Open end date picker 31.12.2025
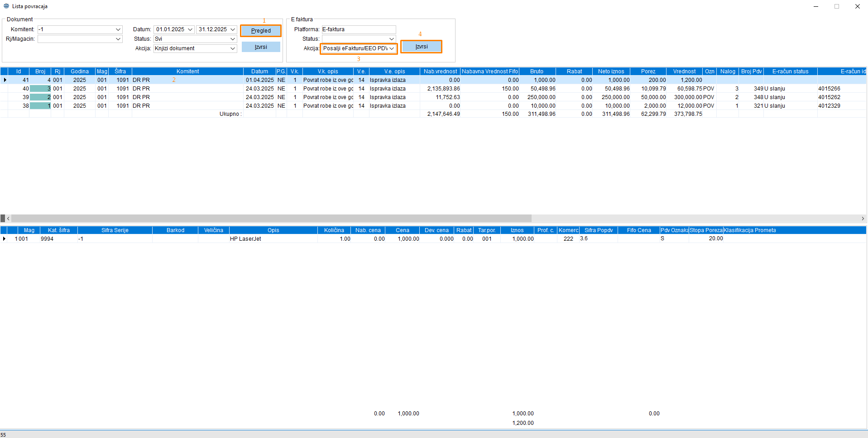 point(233,29)
